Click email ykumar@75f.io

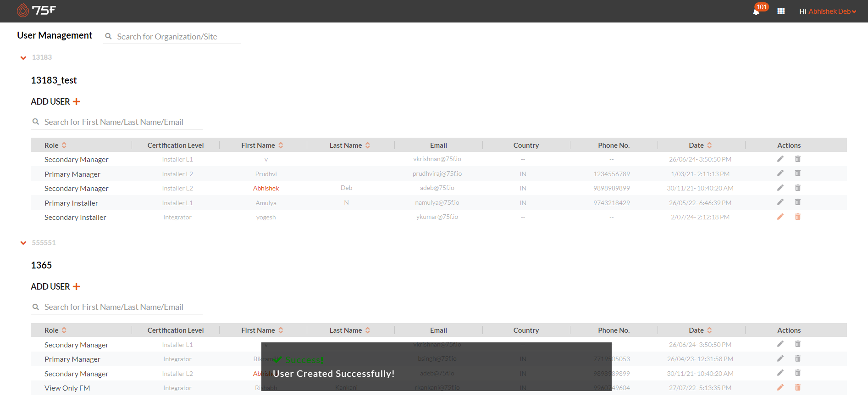[437, 217]
